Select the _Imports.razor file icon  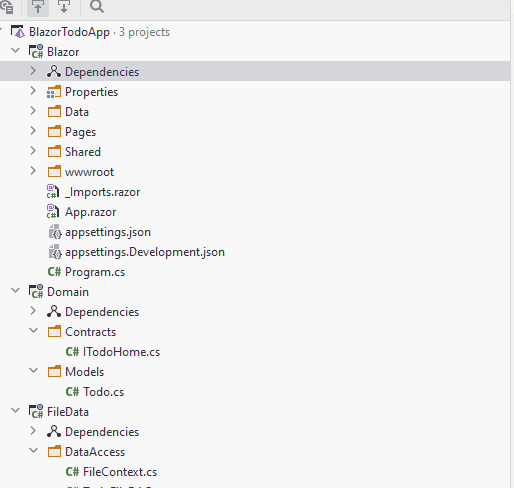(x=53, y=192)
